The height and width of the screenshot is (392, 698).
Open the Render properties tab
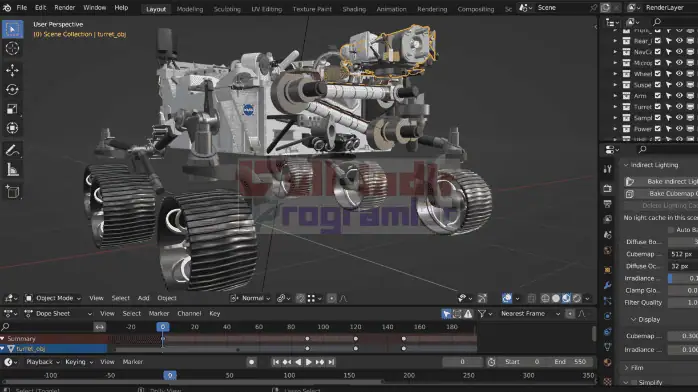pos(608,189)
